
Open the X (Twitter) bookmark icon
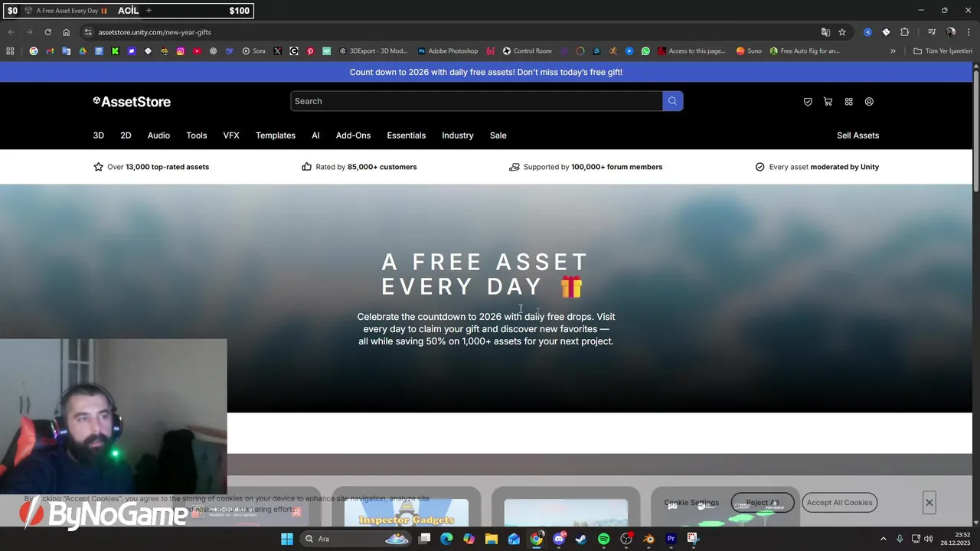tap(277, 51)
